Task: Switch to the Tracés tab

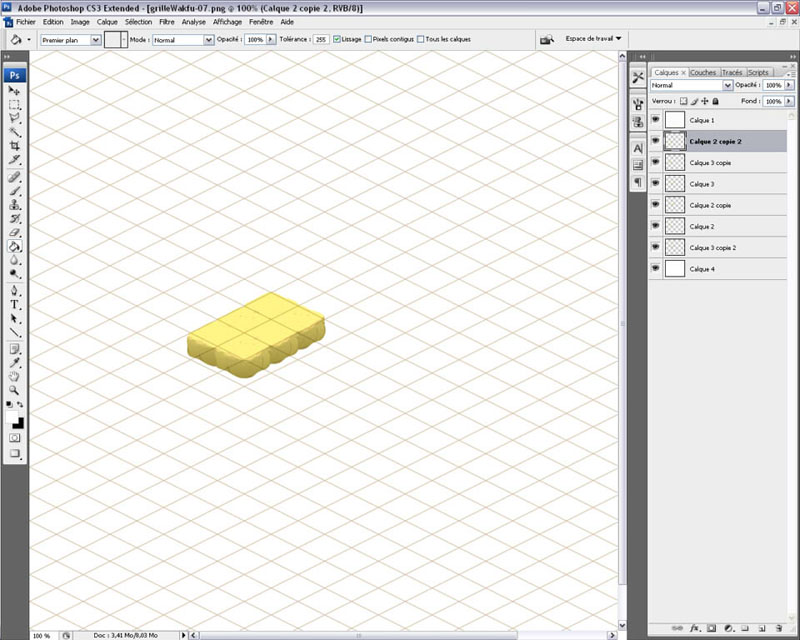Action: coord(732,72)
